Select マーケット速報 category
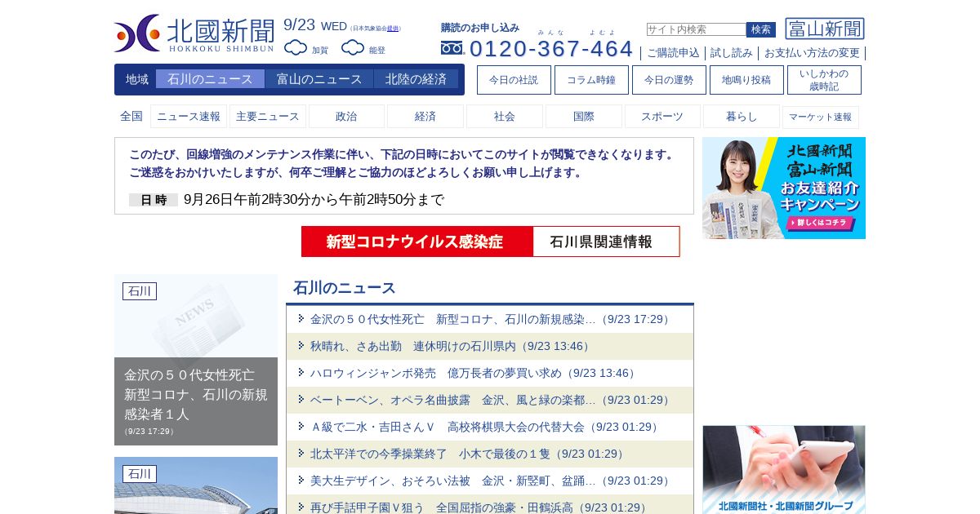This screenshot has height=514, width=980. 821,117
